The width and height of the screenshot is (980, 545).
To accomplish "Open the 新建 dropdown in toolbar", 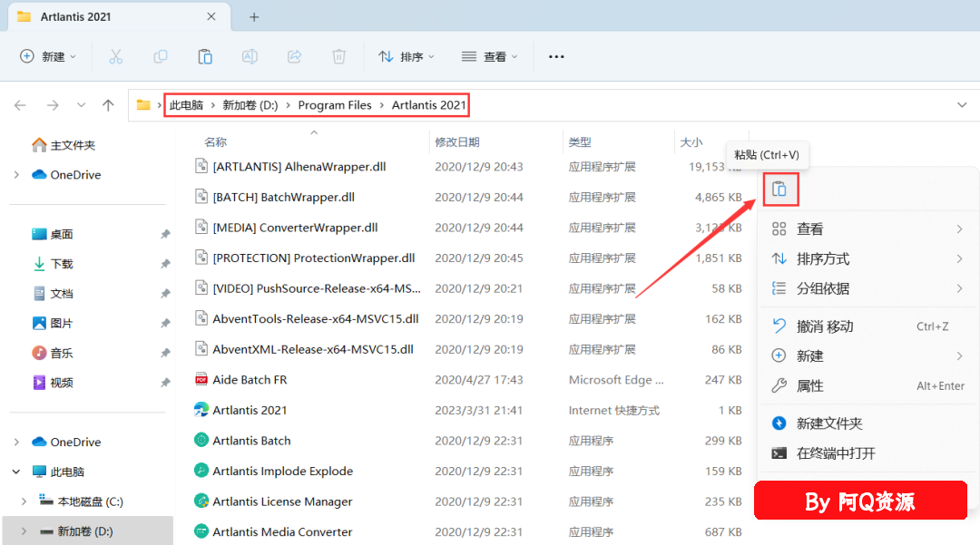I will pyautogui.click(x=48, y=57).
